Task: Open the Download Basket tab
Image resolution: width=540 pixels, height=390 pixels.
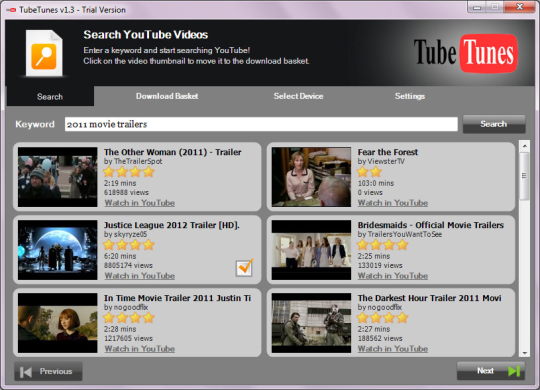Action: tap(167, 96)
